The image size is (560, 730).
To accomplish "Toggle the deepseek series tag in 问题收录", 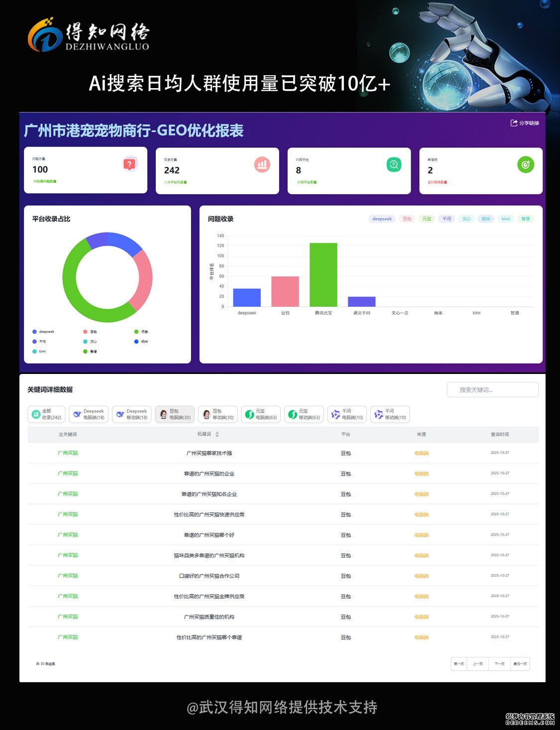I will click(382, 219).
